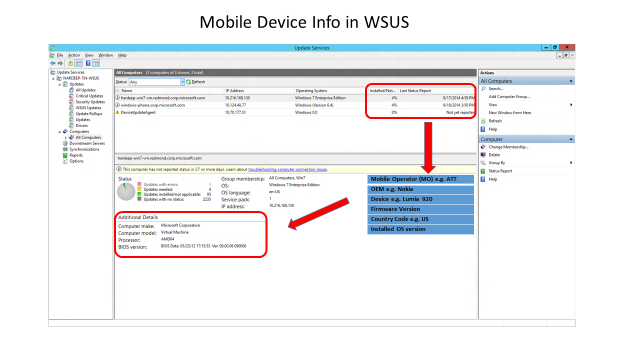Select the HARDEEP-TH-WSUS server node

click(81, 78)
